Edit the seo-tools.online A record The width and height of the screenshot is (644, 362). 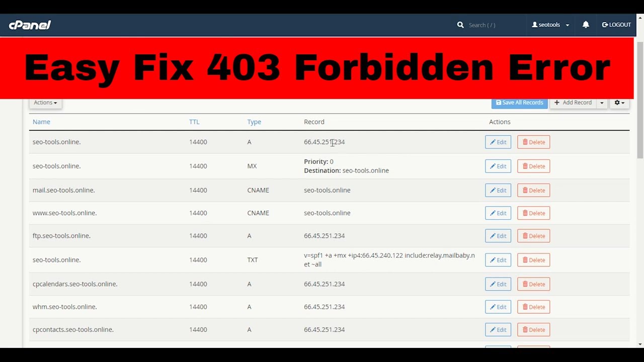[498, 142]
